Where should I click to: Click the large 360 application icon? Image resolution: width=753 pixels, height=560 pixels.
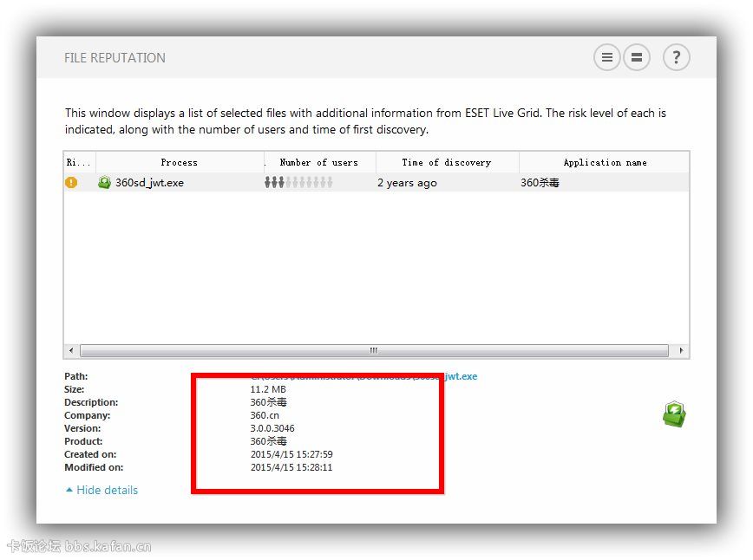(x=674, y=414)
